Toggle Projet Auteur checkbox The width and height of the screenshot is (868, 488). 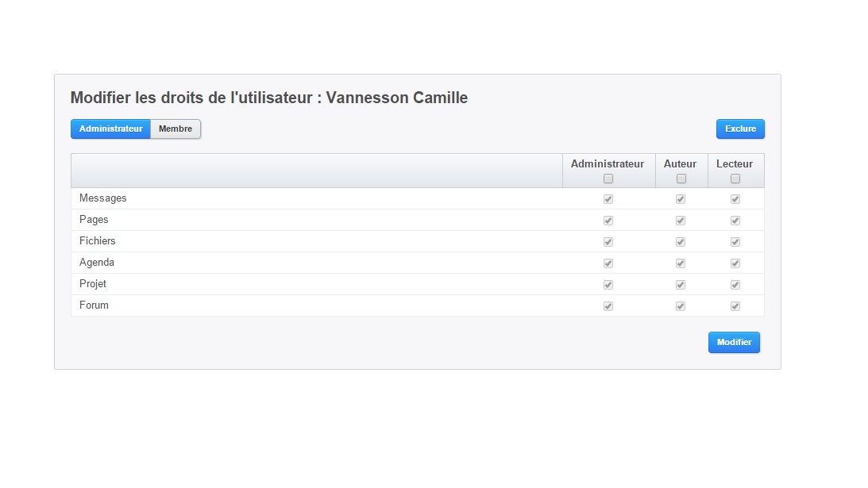coord(681,285)
